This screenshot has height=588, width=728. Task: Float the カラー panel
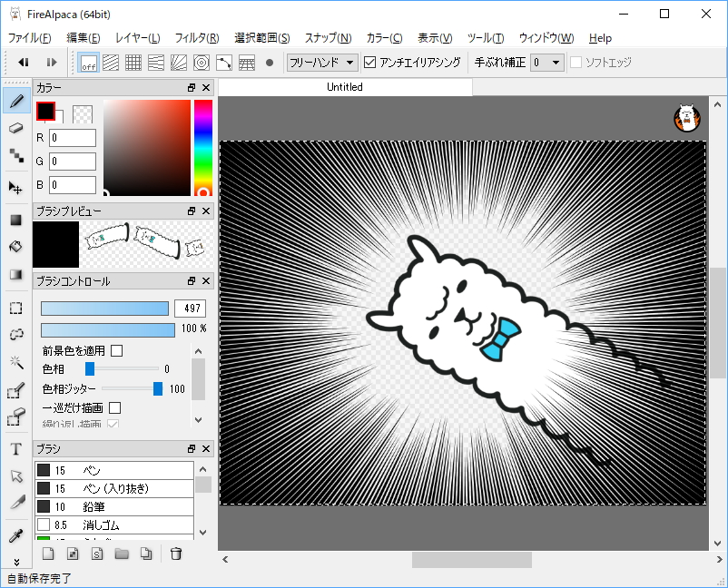(x=192, y=88)
